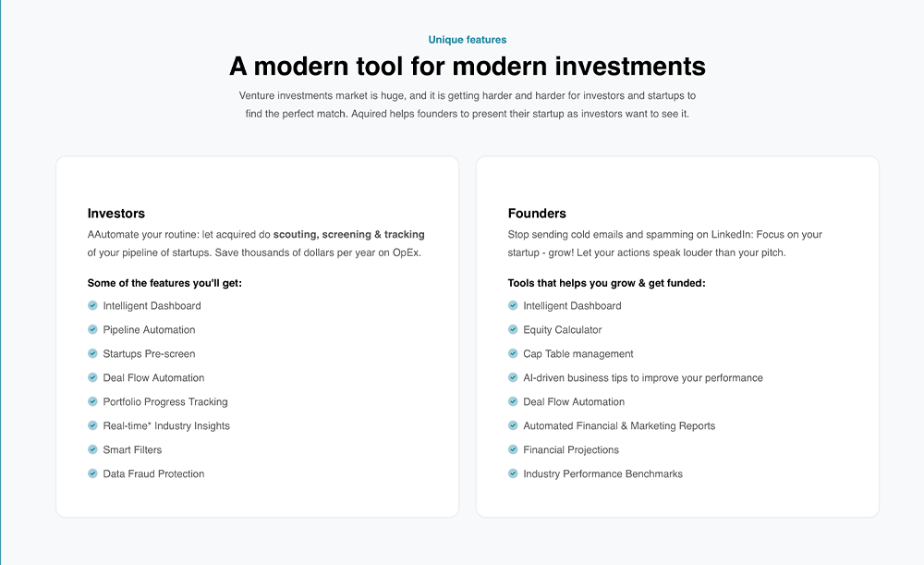Click the check icon beside Smart Filters
Image resolution: width=924 pixels, height=565 pixels.
tap(92, 449)
